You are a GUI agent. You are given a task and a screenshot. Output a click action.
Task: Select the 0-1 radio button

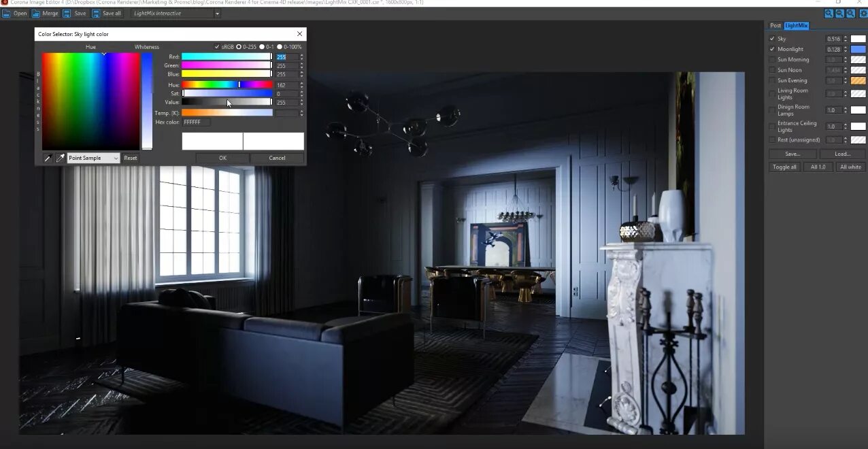(263, 46)
